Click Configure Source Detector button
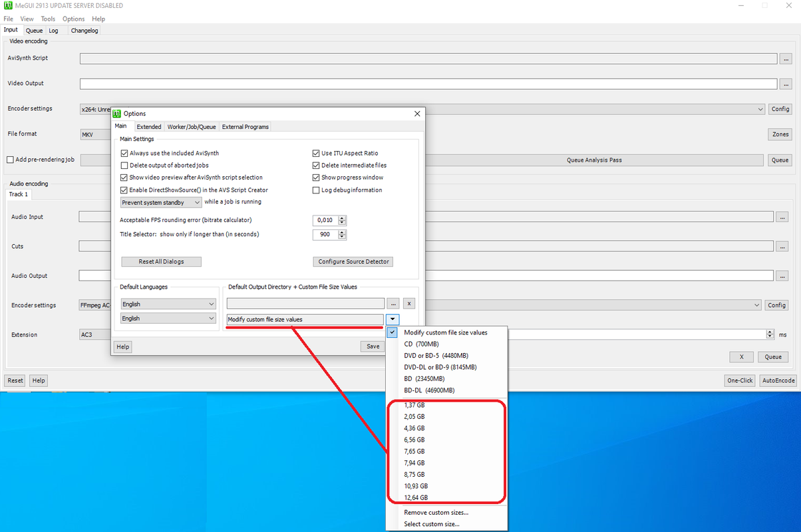 pyautogui.click(x=353, y=261)
